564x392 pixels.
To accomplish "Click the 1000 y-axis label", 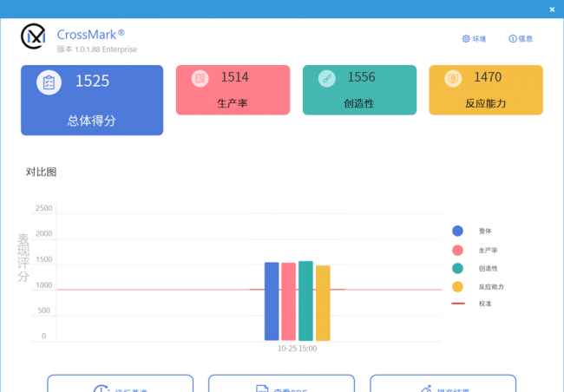I will pos(44,285).
